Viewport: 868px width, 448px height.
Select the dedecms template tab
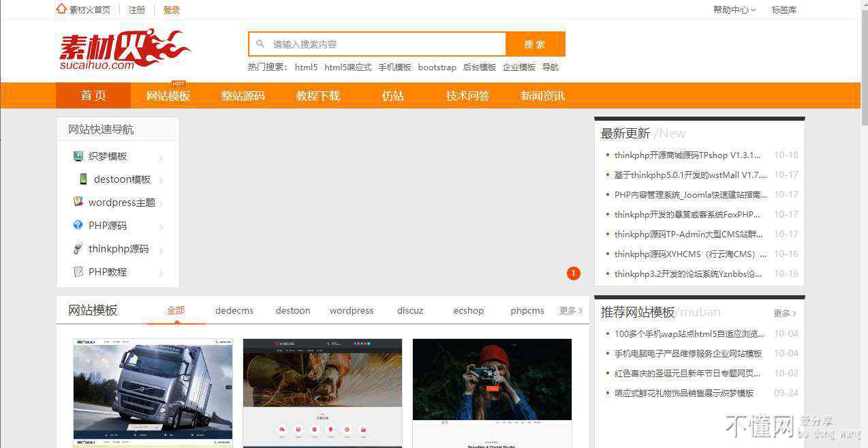(234, 310)
